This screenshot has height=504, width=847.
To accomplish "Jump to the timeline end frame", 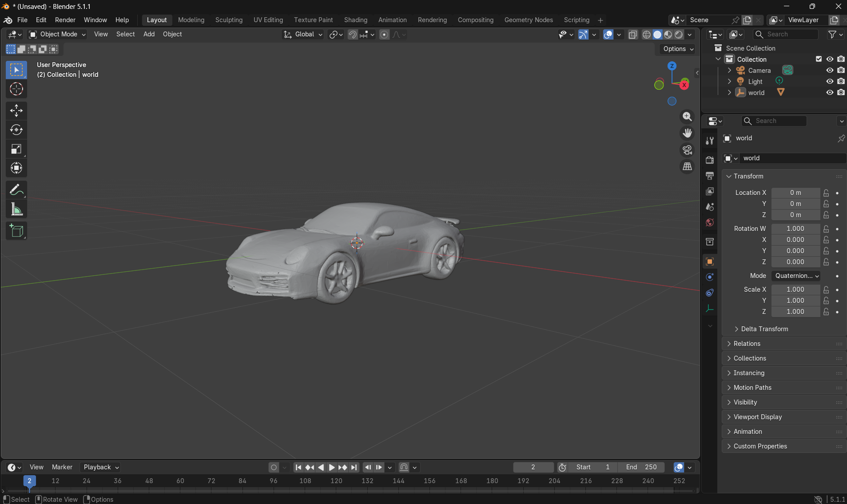I will coord(354,467).
